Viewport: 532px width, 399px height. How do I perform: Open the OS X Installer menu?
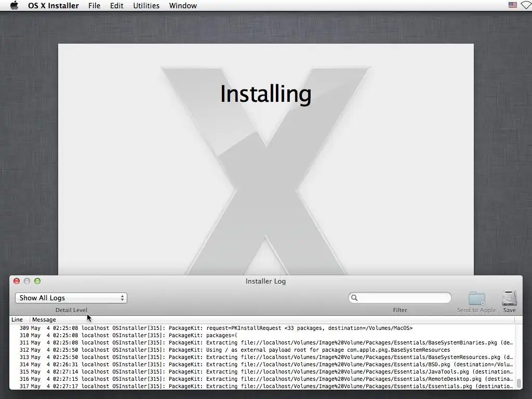click(54, 5)
